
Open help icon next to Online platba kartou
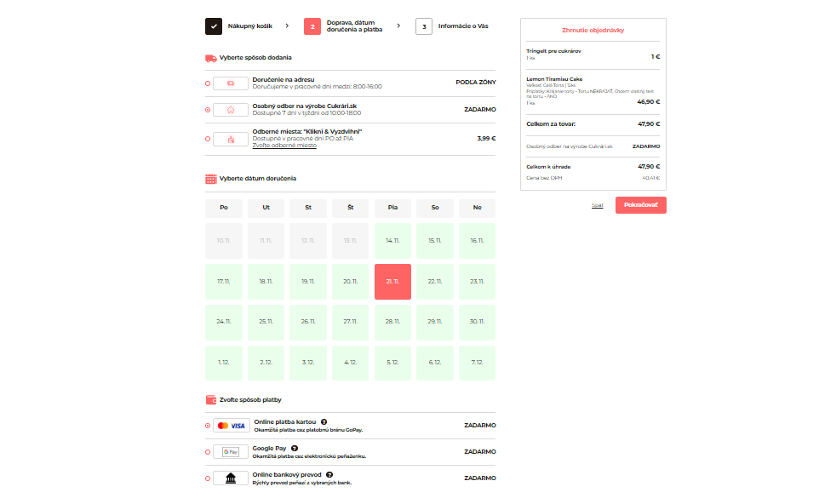click(324, 422)
